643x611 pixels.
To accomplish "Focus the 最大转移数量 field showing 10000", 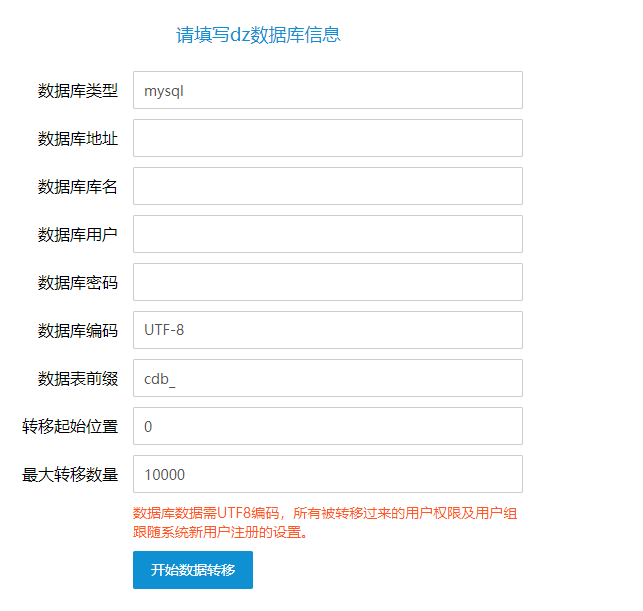I will (328, 474).
